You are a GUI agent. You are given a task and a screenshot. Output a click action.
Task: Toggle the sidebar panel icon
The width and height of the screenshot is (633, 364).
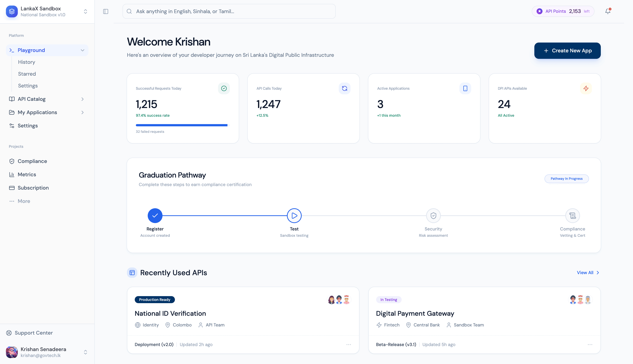(105, 11)
